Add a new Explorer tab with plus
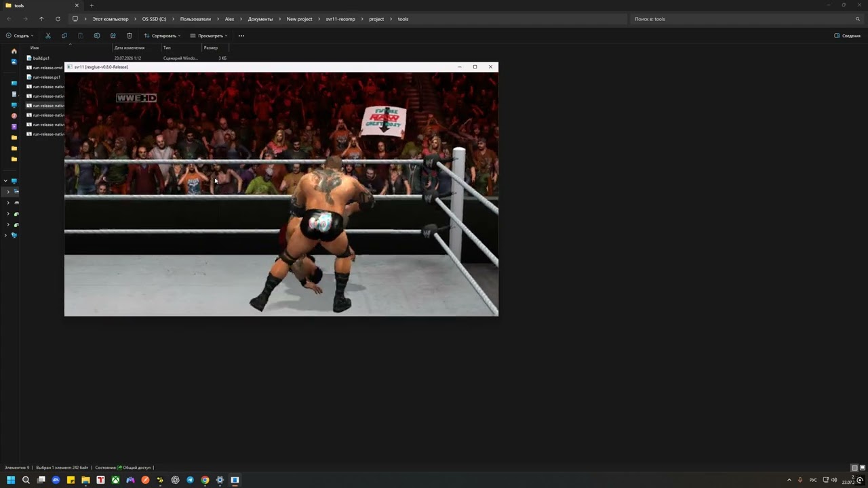868x488 pixels. [x=92, y=5]
